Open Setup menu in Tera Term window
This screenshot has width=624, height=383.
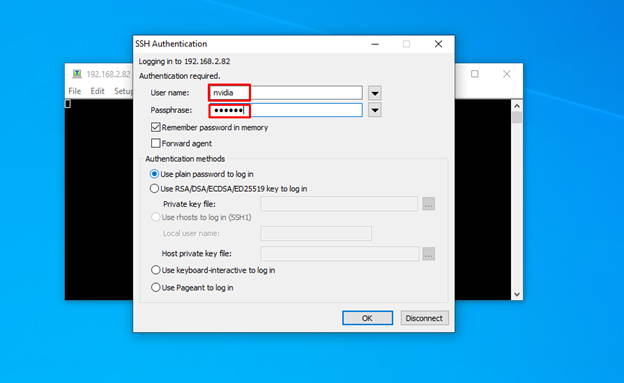tap(123, 91)
